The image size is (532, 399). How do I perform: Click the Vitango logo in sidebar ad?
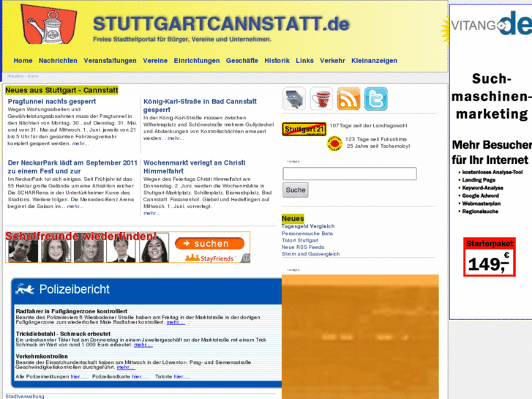tap(491, 23)
